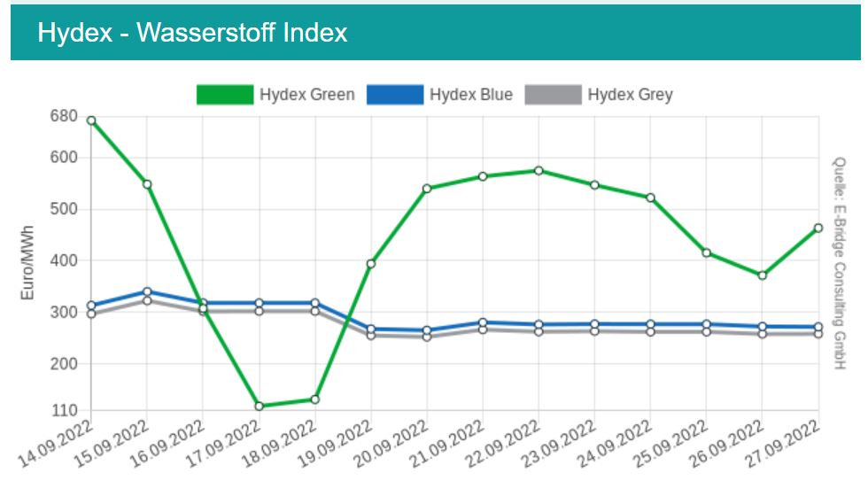Select Hydex Green data point on 25.09.2022
Viewport: 868px width, 496px height.
pyautogui.click(x=707, y=253)
